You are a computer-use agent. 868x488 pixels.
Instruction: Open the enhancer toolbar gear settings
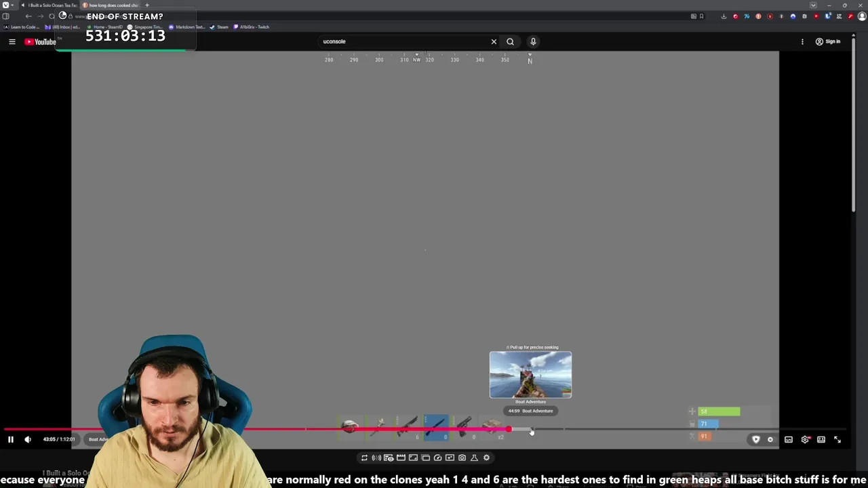[486, 457]
